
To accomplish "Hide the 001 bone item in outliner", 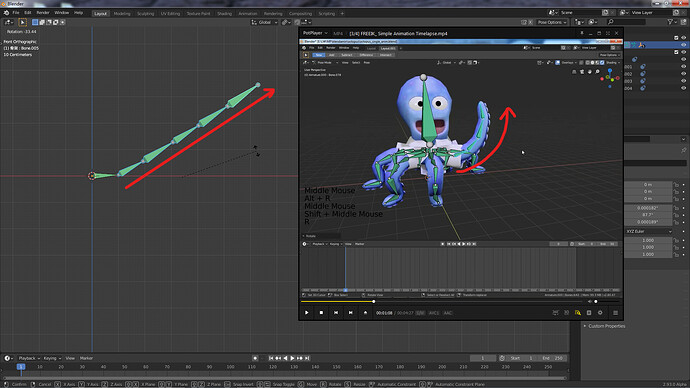I will pos(683,66).
